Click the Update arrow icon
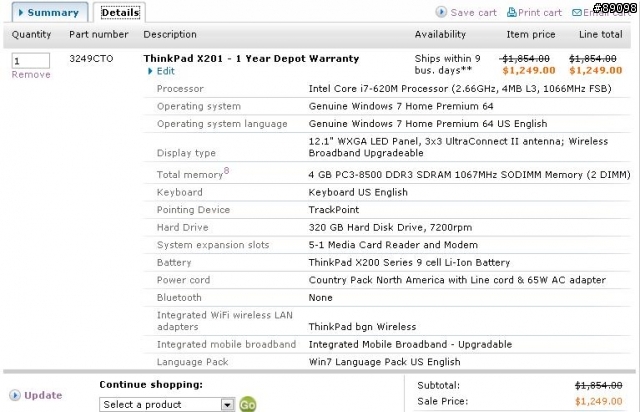640x412 pixels. (x=15, y=395)
